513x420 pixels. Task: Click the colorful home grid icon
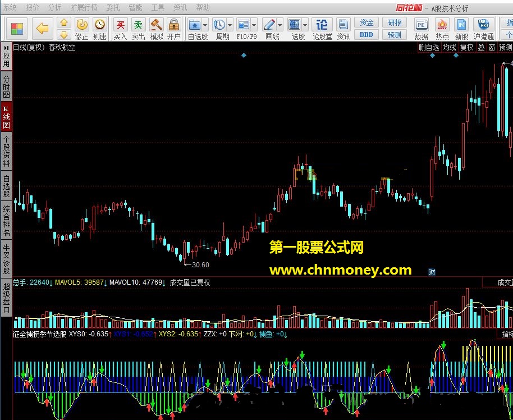pyautogui.click(x=17, y=29)
